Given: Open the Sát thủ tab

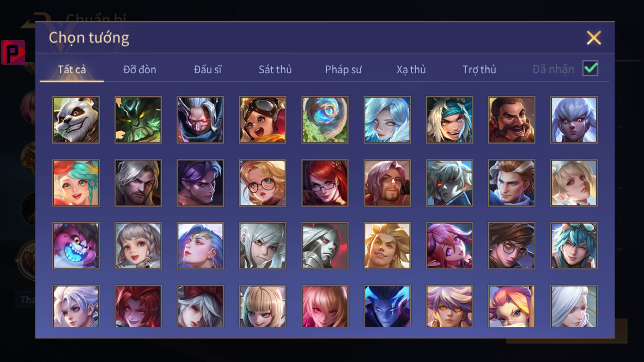Looking at the screenshot, I should pos(275,70).
